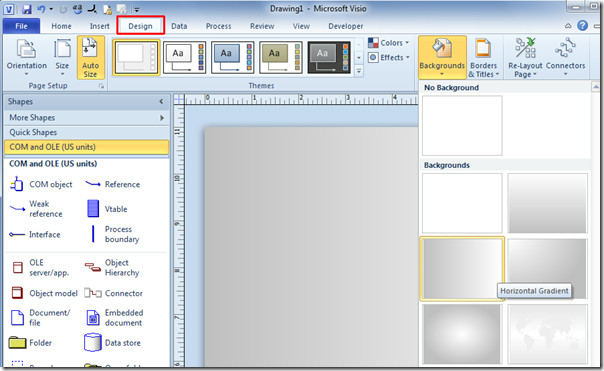Image resolution: width=604 pixels, height=371 pixels.
Task: Expand the theme Colors dropdown
Action: [x=388, y=43]
